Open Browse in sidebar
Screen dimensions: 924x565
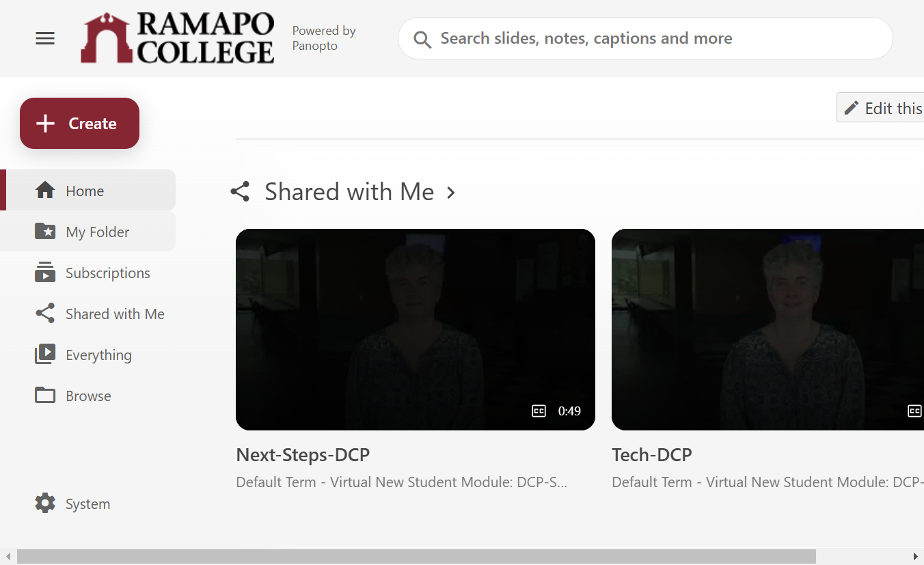click(88, 396)
